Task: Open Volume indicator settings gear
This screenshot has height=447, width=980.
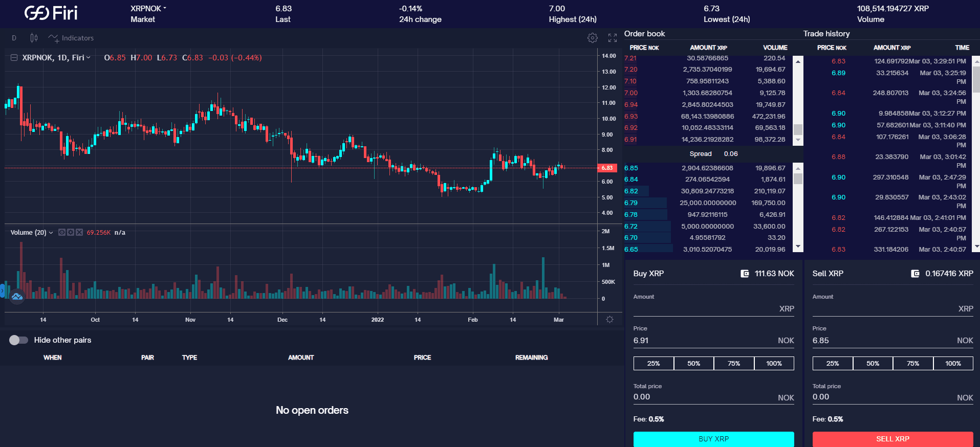Action: click(x=71, y=232)
